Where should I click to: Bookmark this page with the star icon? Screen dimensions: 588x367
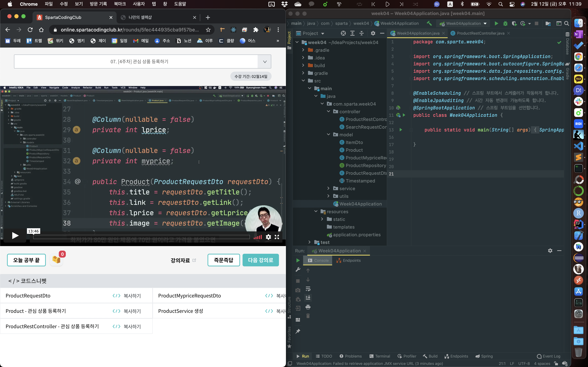pos(208,30)
